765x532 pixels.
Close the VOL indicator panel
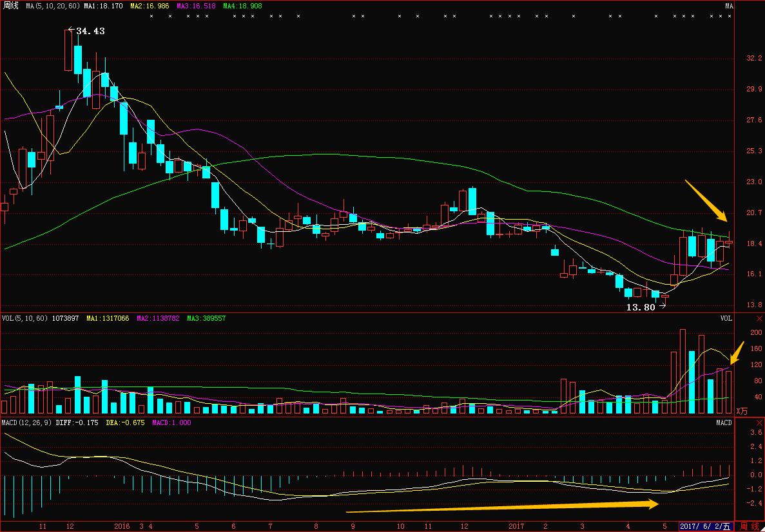pyautogui.click(x=758, y=318)
